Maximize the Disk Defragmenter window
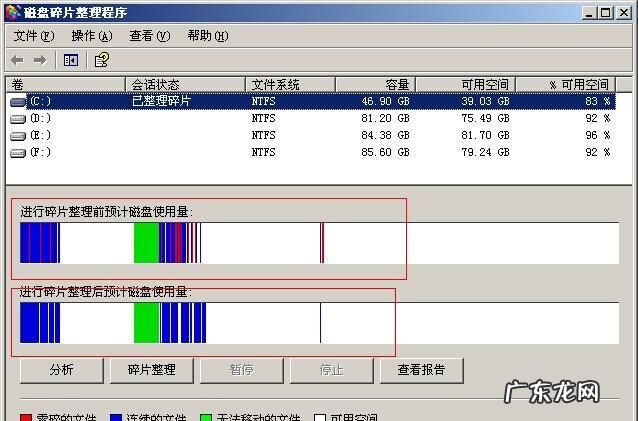The width and height of the screenshot is (638, 421). tap(605, 13)
